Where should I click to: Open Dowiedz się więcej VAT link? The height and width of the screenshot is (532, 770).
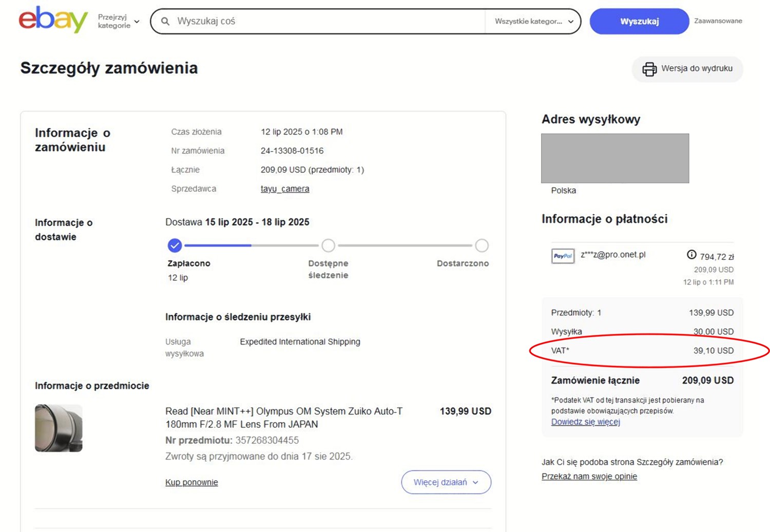point(585,422)
